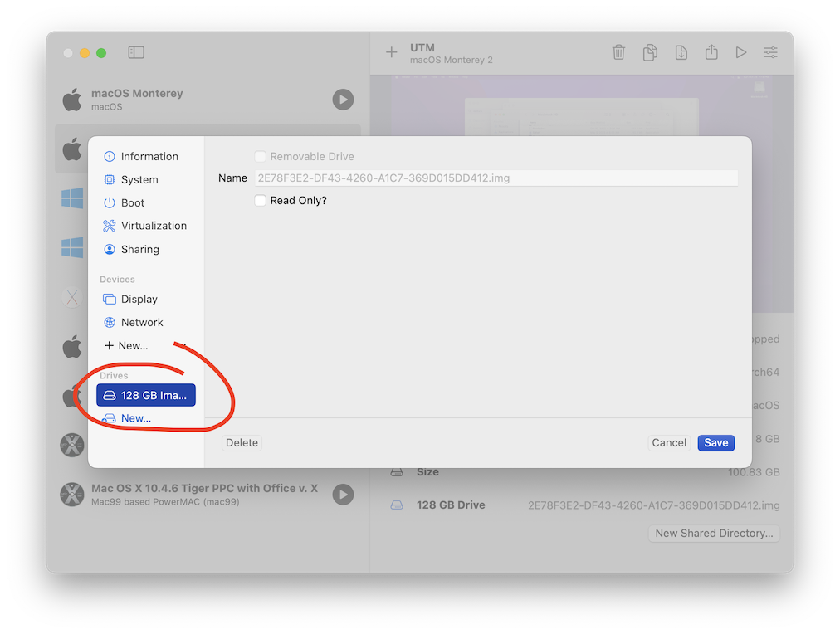Run VM with toolbar play icon
Image resolution: width=840 pixels, height=634 pixels.
tap(741, 52)
